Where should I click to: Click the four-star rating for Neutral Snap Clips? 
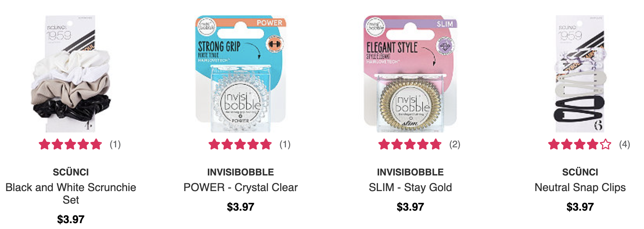580,145
